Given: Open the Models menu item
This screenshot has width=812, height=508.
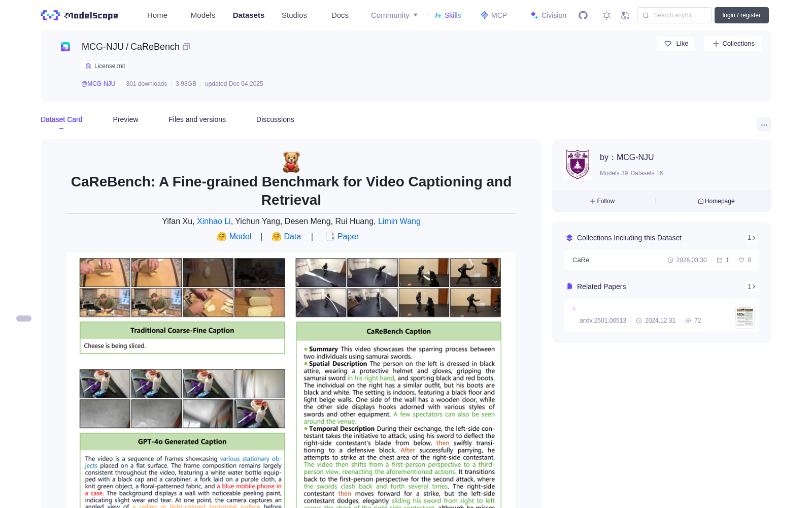Looking at the screenshot, I should pos(203,15).
